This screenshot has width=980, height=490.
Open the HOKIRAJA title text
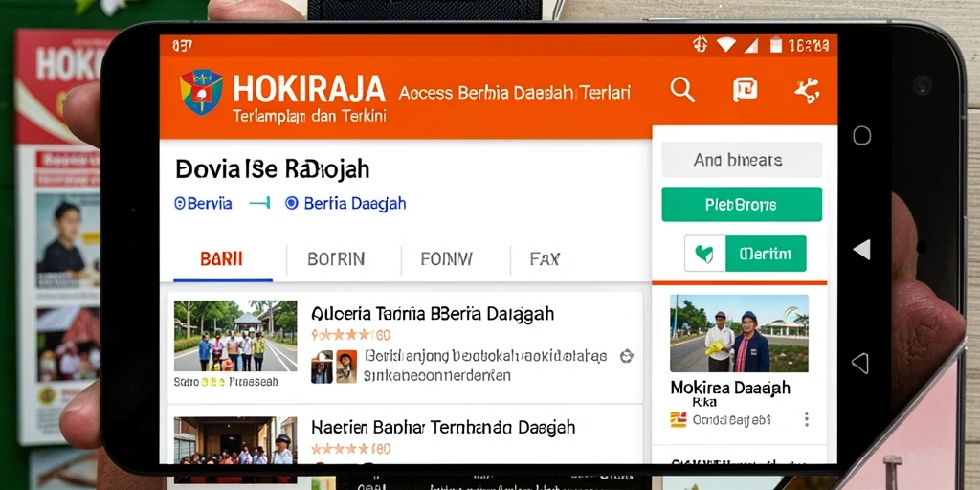point(309,89)
